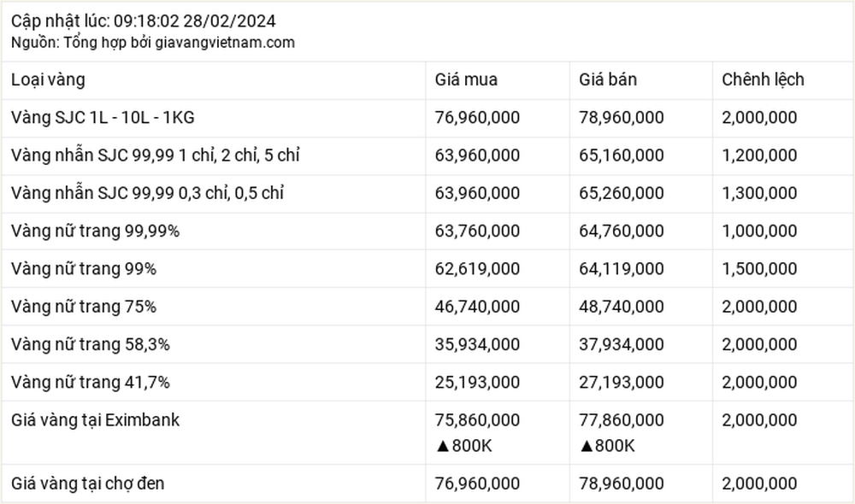Click the up arrow beside Eximbank sell price
Image resolution: width=855 pixels, height=504 pixels.
pos(587,446)
